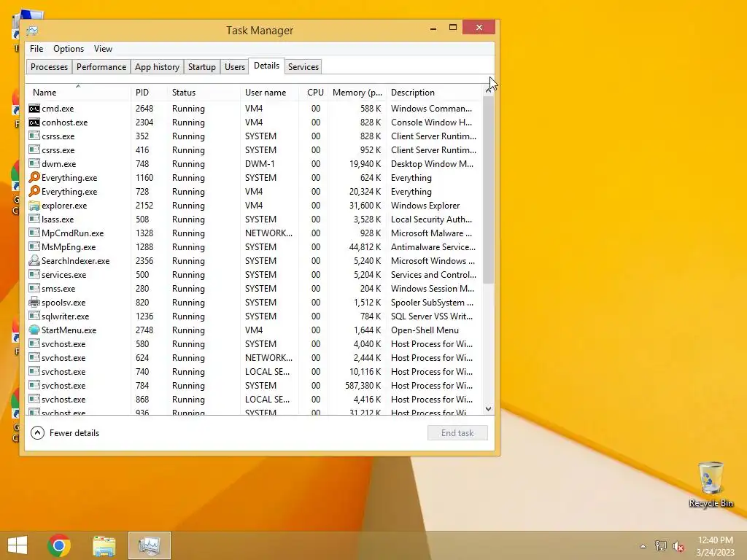Click the conhost.exe console icon
The image size is (747, 560).
[x=34, y=122]
